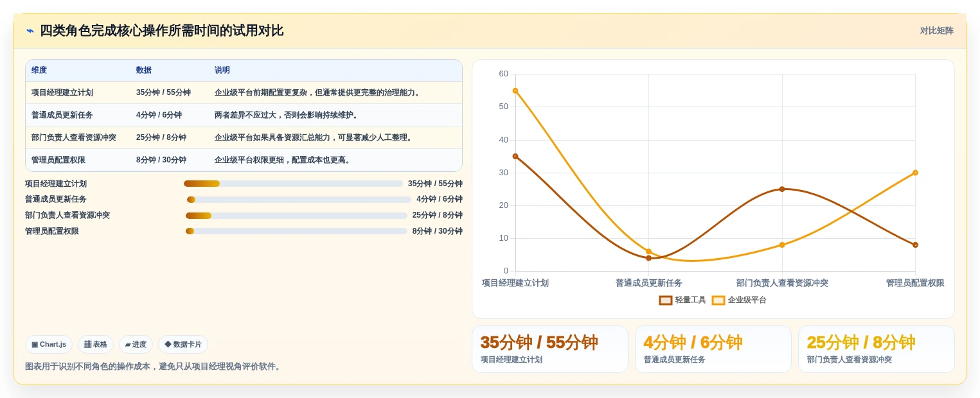The height and width of the screenshot is (398, 980).
Task: Toggle the 企业级平台 legend swatch
Action: coord(718,300)
